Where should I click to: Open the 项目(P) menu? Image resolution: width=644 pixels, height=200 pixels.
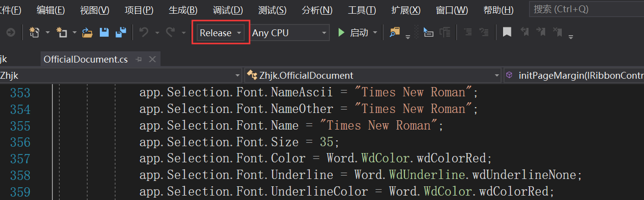139,10
